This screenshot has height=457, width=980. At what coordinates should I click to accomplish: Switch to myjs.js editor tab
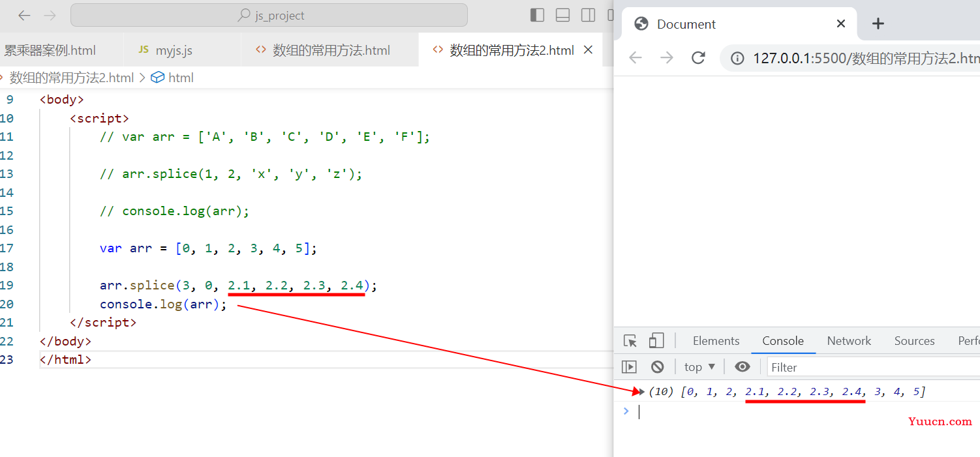[x=174, y=50]
